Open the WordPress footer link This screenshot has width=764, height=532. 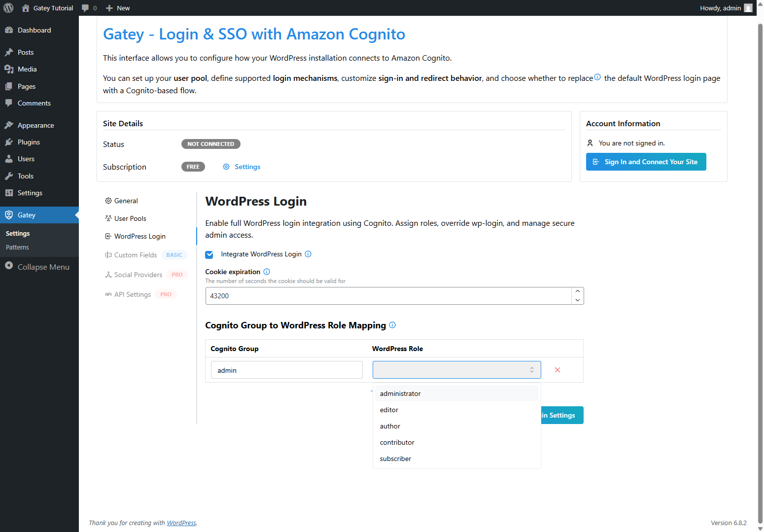pos(181,523)
